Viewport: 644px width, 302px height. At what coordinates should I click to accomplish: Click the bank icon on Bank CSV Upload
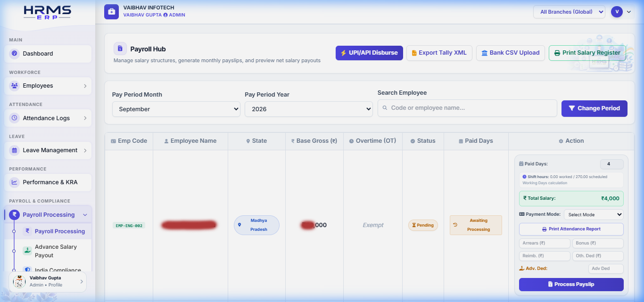[x=484, y=53]
